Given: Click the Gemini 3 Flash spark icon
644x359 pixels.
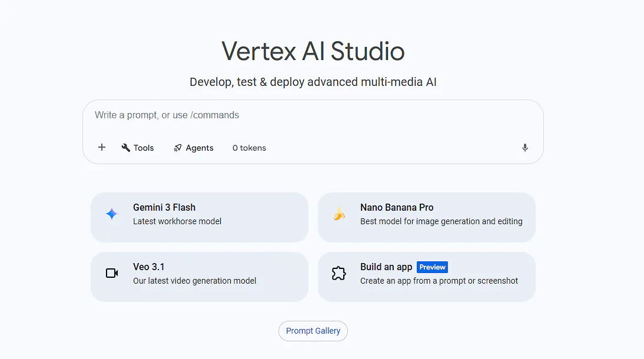Looking at the screenshot, I should 111,214.
